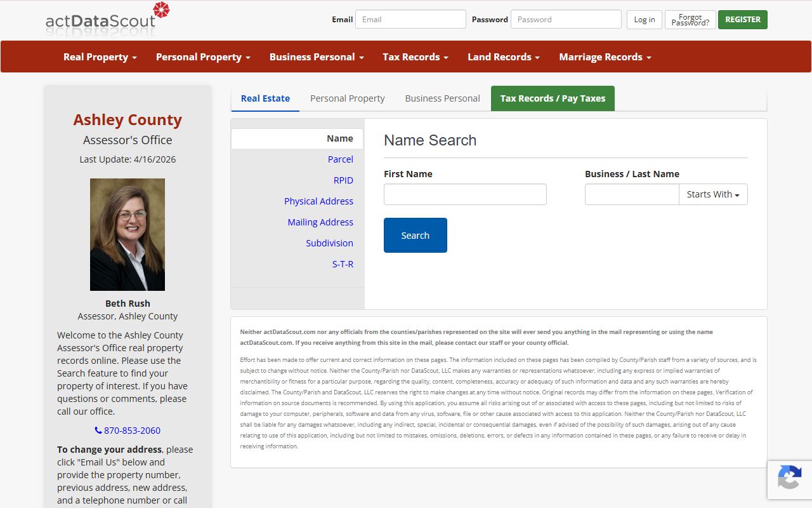Choose the S-T-R search option
The width and height of the screenshot is (812, 508).
click(x=343, y=264)
